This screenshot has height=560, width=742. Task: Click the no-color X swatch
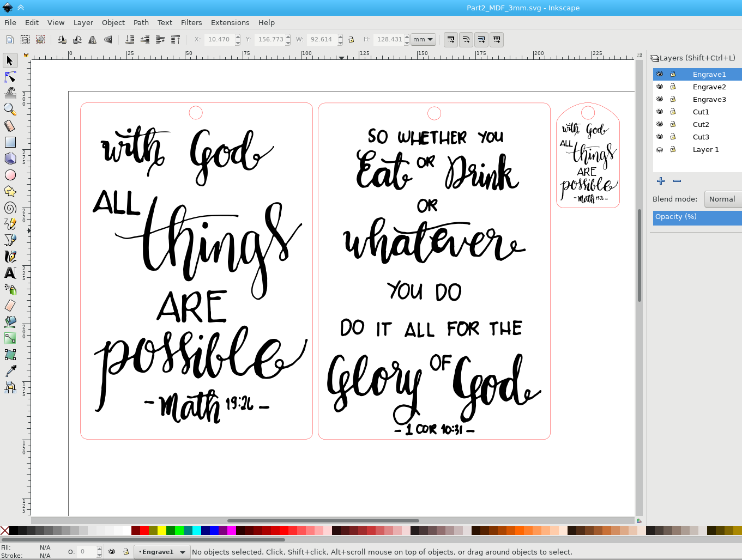(4, 531)
